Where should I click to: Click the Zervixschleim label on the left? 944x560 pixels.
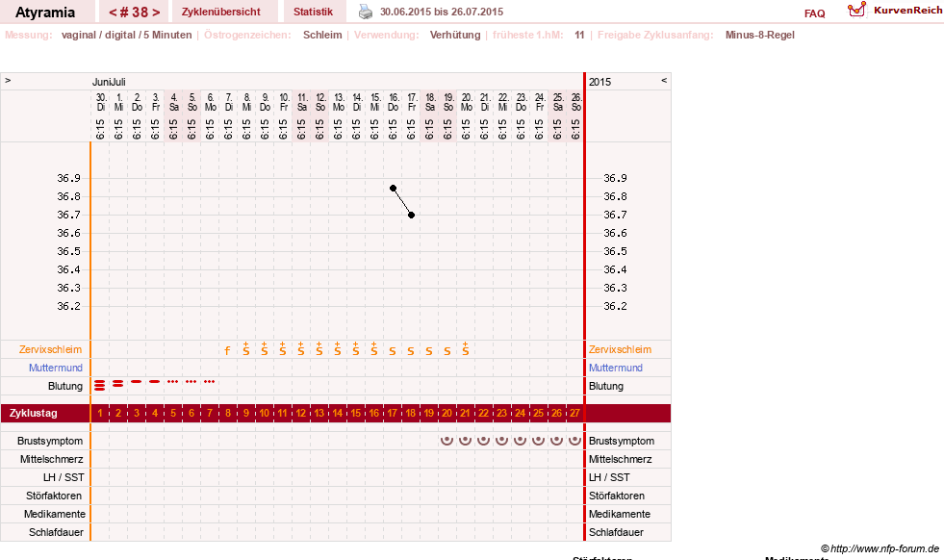pyautogui.click(x=51, y=349)
